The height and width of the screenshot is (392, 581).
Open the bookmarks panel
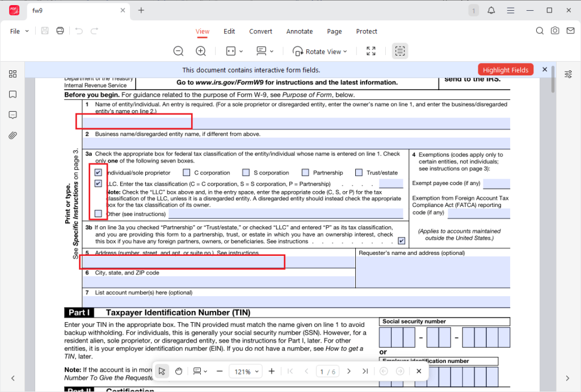tap(12, 95)
